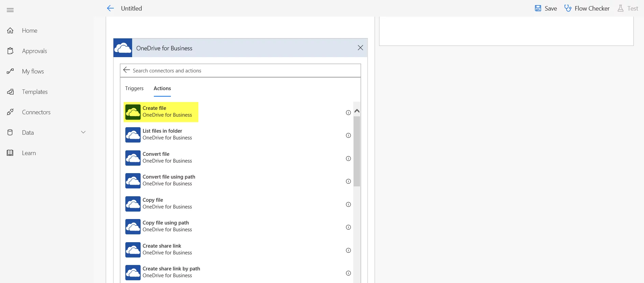This screenshot has height=283, width=644.
Task: Click the actions list scrollbar thumb
Action: pos(357,151)
